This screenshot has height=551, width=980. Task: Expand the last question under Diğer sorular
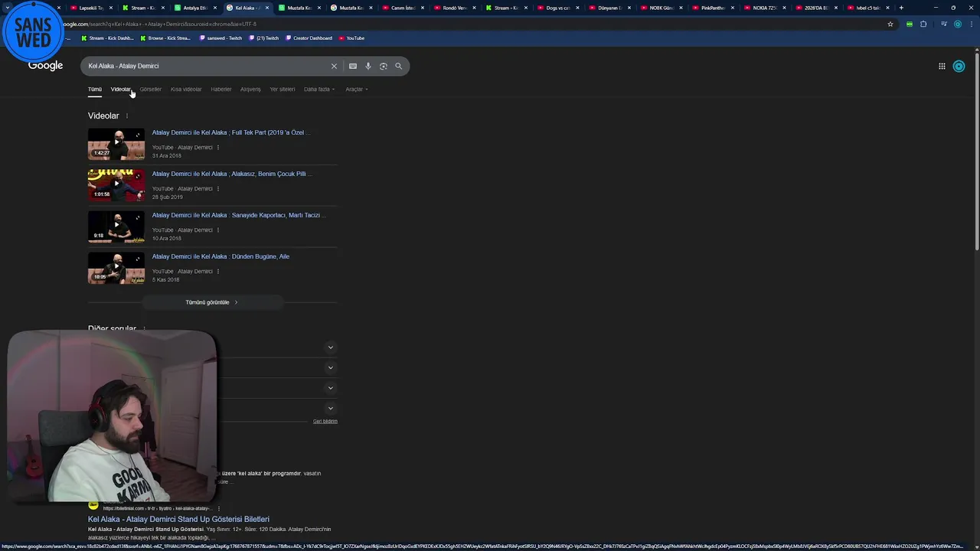(x=331, y=408)
